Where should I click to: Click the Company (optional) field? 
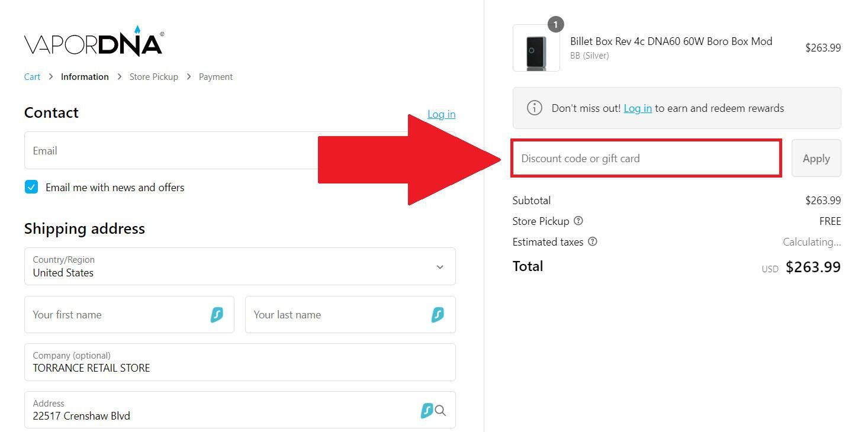coord(240,363)
